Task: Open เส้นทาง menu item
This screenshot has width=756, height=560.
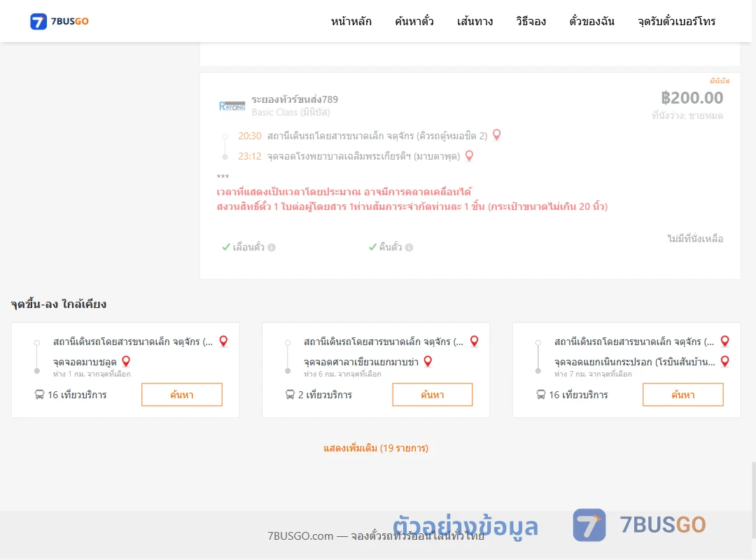Action: click(x=475, y=21)
